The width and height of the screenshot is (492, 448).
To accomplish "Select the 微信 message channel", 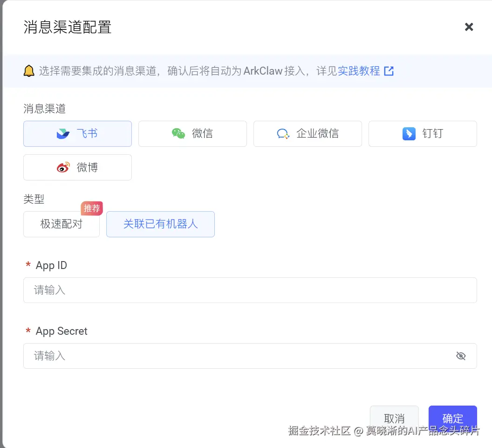I will click(193, 134).
